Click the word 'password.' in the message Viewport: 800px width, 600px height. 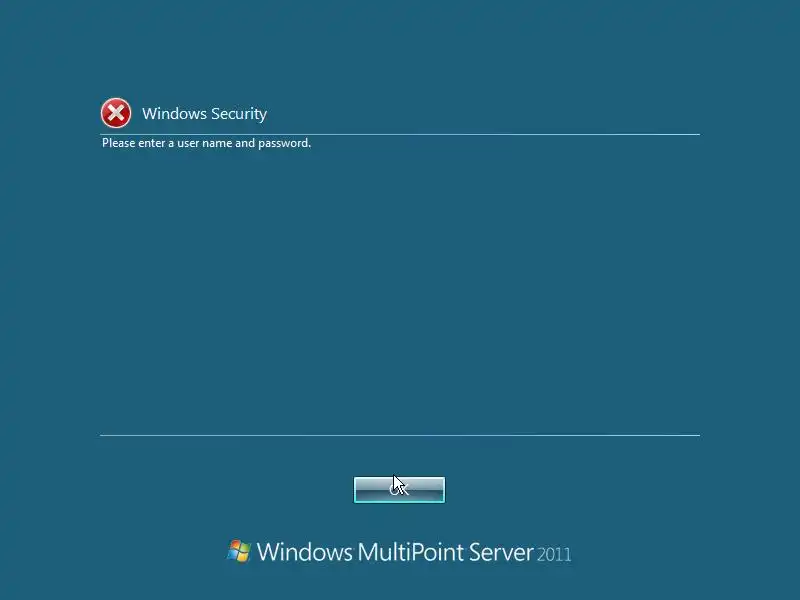(284, 143)
